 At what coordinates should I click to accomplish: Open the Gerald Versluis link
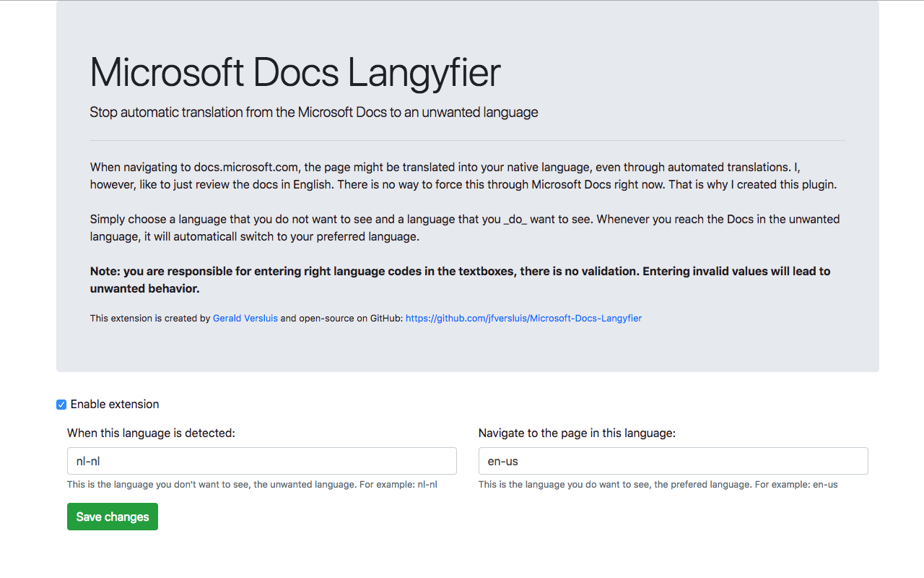click(245, 318)
